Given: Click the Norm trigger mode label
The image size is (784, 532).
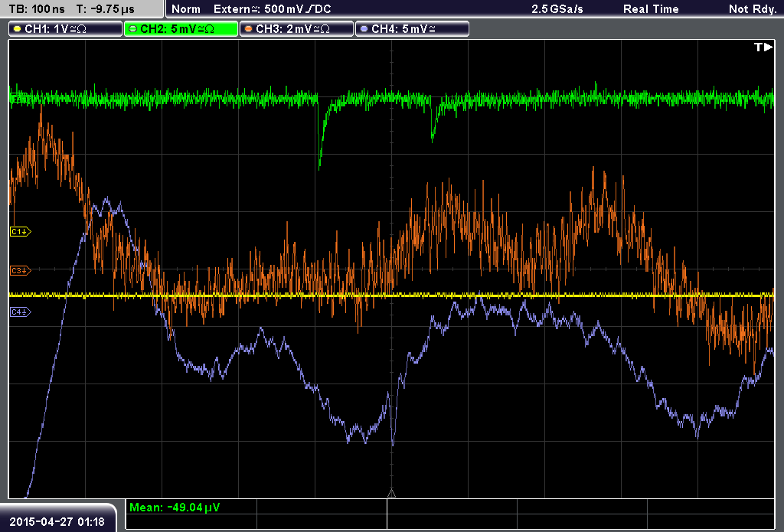Looking at the screenshot, I should 186,9.
